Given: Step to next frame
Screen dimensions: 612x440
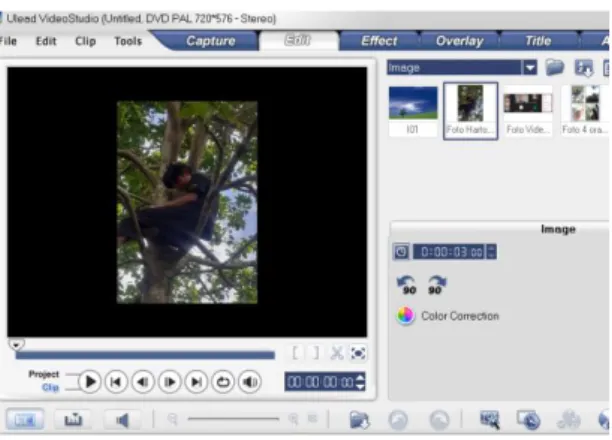Looking at the screenshot, I should (169, 381).
